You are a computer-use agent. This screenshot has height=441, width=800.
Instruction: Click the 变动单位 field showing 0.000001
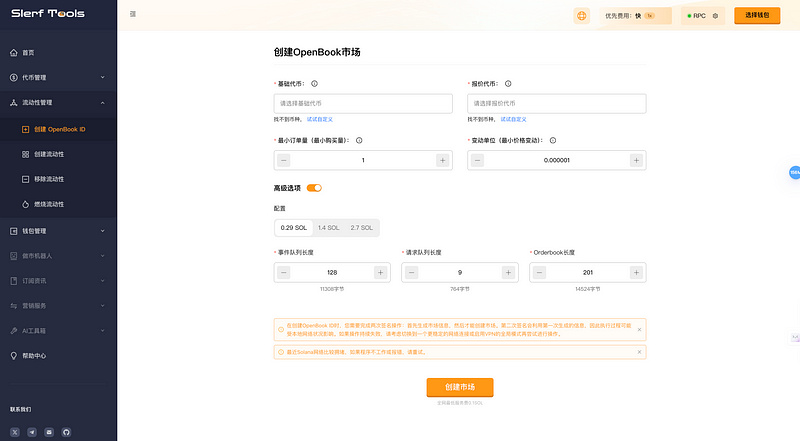[x=557, y=160]
